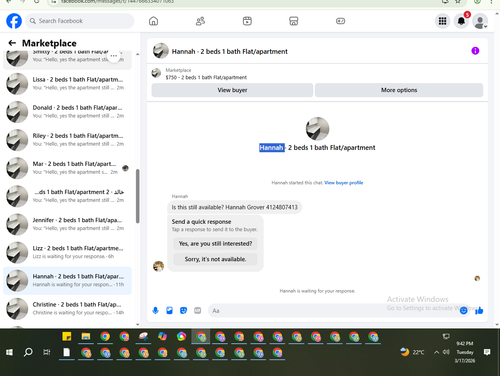The width and height of the screenshot is (500, 376).
Task: Open the weather widget showing 22°C
Action: (412, 352)
